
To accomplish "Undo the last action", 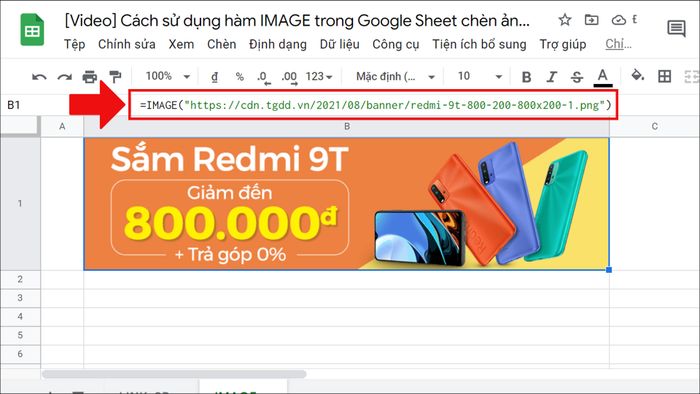I will pyautogui.click(x=39, y=77).
